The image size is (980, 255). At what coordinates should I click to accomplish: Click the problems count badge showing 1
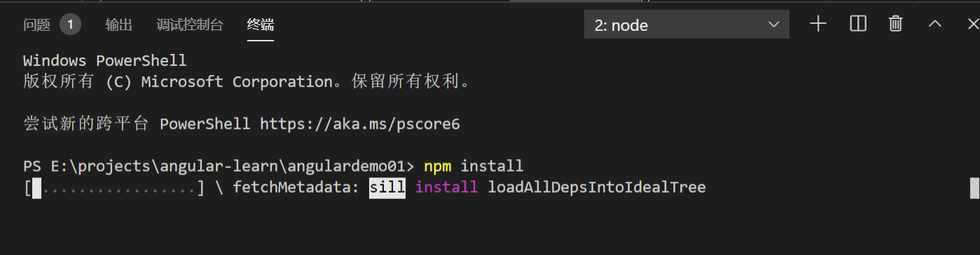(71, 25)
